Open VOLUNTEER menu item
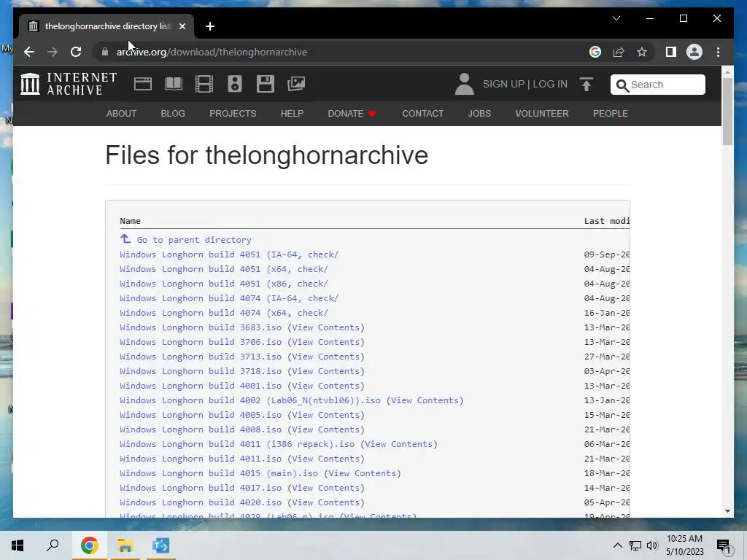Viewport: 747px width, 560px height. (x=542, y=113)
